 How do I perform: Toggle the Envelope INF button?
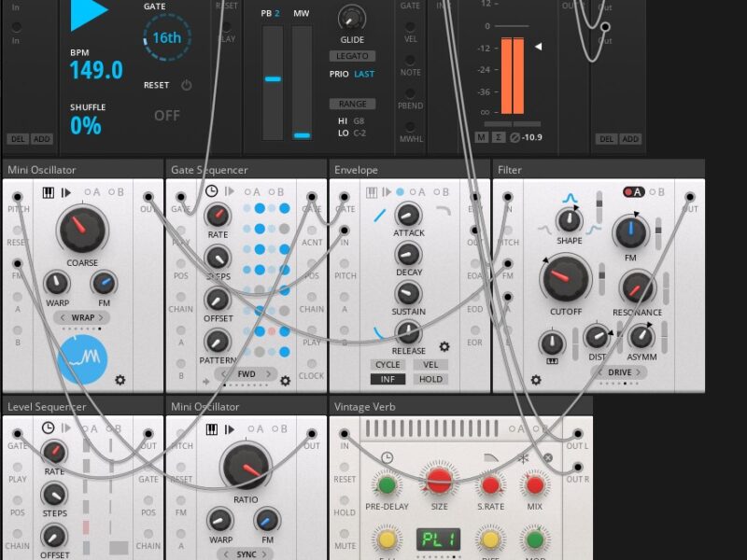(388, 379)
